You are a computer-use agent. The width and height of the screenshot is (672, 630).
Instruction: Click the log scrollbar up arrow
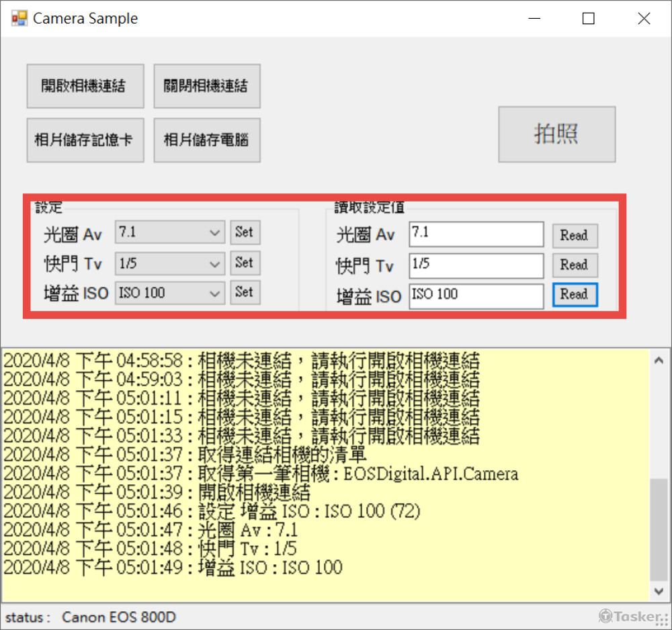(659, 361)
